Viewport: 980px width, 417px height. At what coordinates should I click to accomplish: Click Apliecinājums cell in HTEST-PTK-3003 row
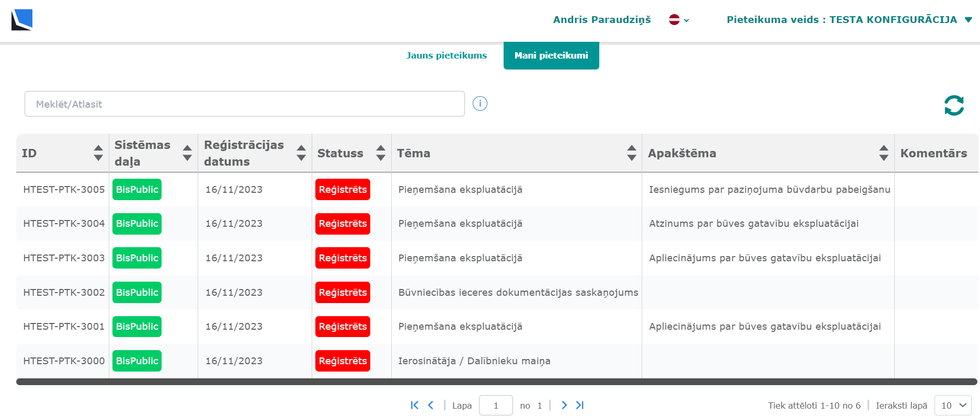765,258
